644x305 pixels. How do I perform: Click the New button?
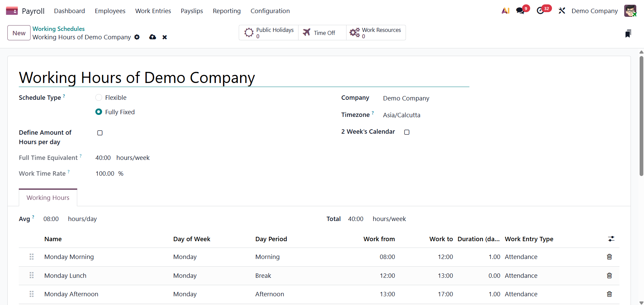pyautogui.click(x=19, y=33)
